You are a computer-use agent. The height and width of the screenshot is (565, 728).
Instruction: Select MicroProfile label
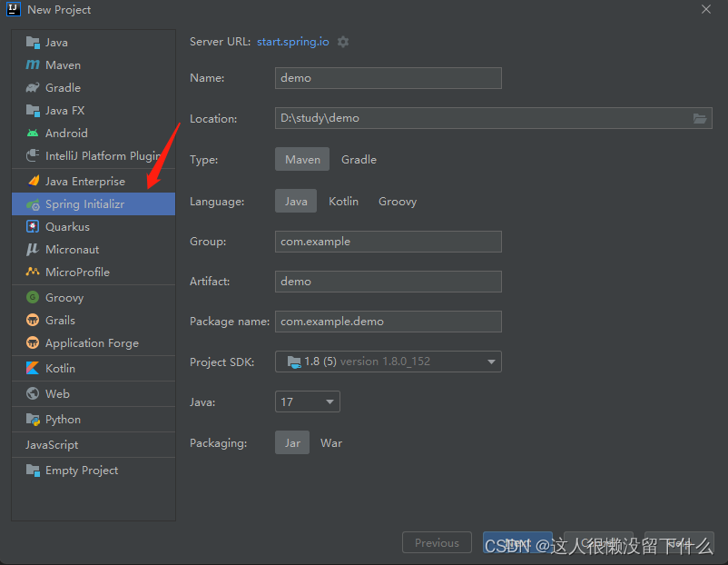pyautogui.click(x=77, y=272)
